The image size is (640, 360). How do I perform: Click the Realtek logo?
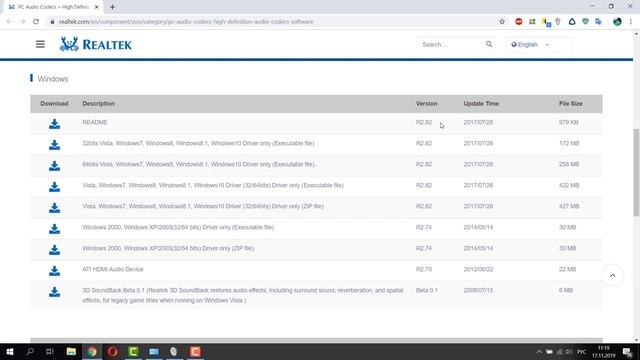(x=96, y=44)
